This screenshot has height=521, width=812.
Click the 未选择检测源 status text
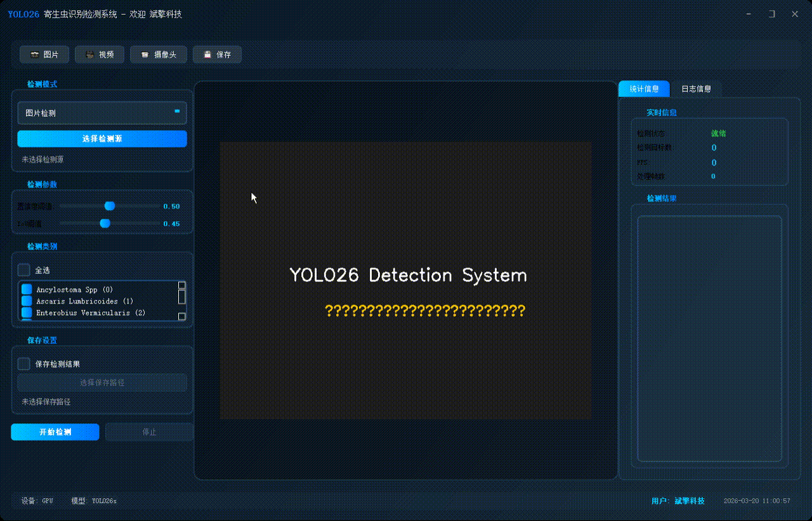click(43, 160)
